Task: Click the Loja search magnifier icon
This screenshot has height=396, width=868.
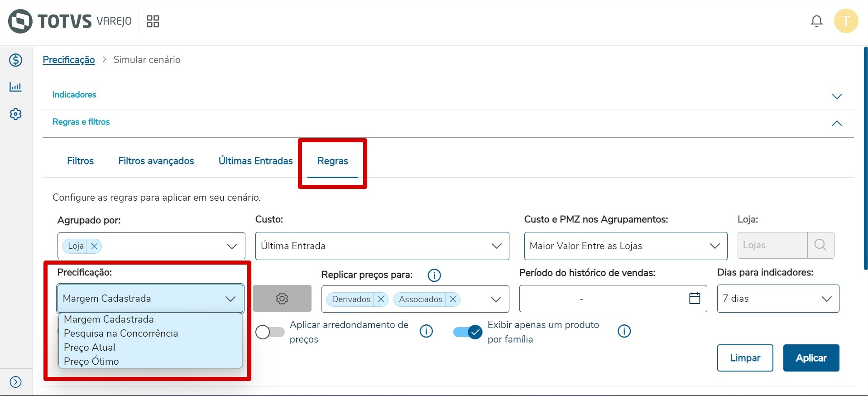Action: pos(820,246)
